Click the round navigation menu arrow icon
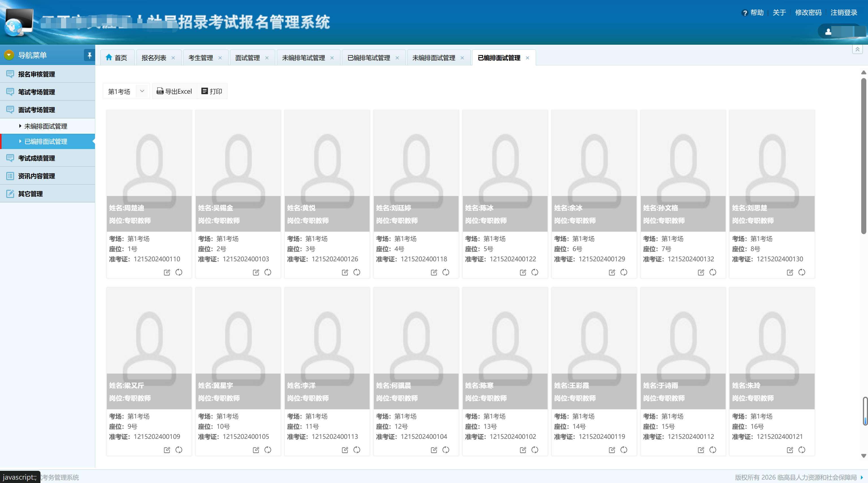 (x=9, y=55)
